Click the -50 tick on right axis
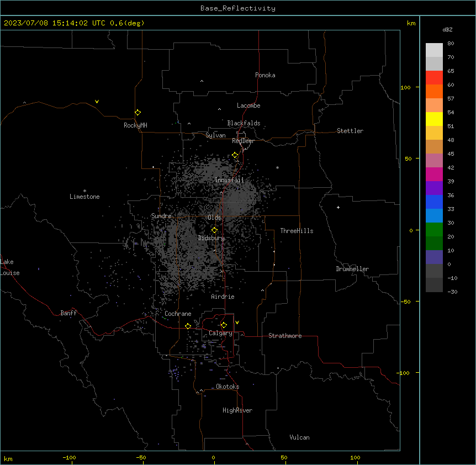Viewport: 476px width, 465px height. point(405,302)
